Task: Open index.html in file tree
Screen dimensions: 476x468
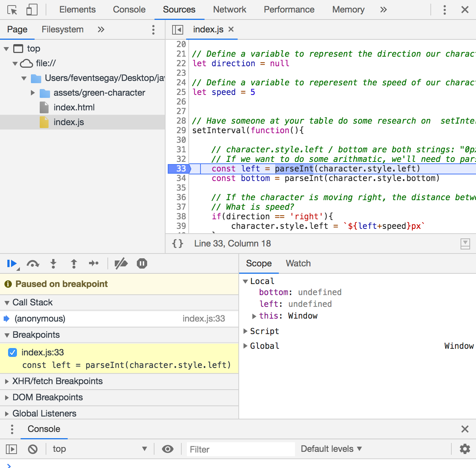Action: pyautogui.click(x=74, y=107)
